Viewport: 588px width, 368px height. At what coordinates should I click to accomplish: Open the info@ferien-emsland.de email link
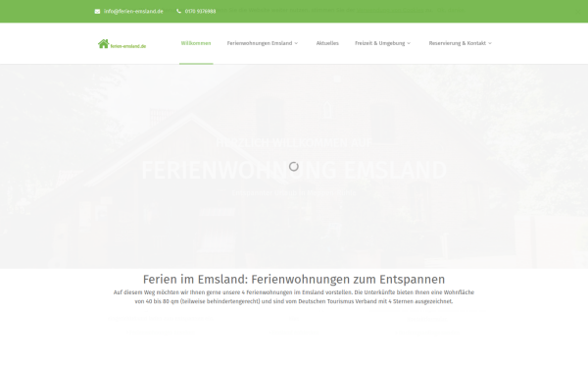pos(133,11)
